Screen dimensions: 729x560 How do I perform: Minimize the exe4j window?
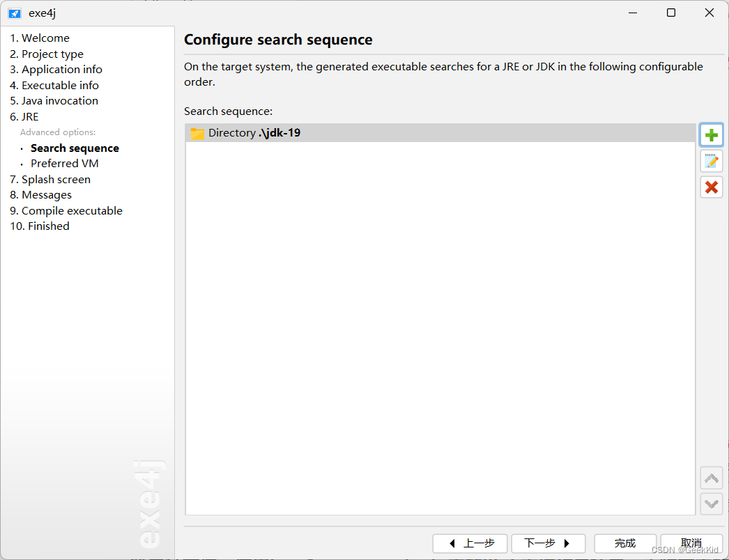633,13
